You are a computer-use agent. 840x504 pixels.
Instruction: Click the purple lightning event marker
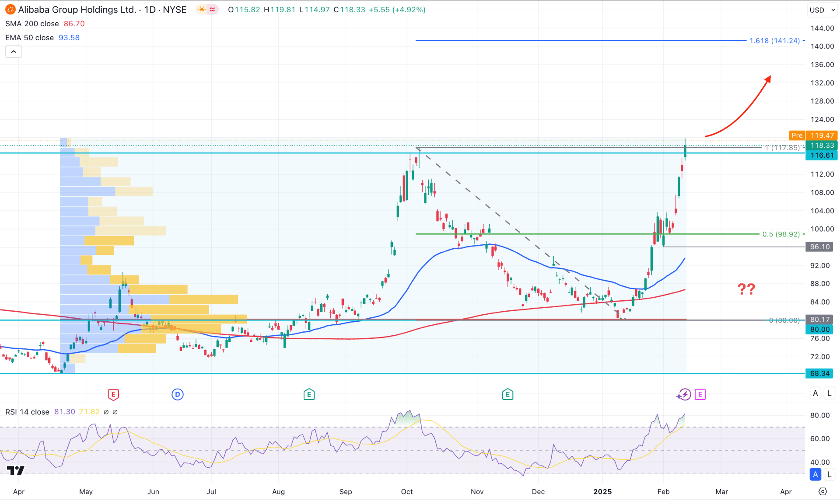(684, 394)
